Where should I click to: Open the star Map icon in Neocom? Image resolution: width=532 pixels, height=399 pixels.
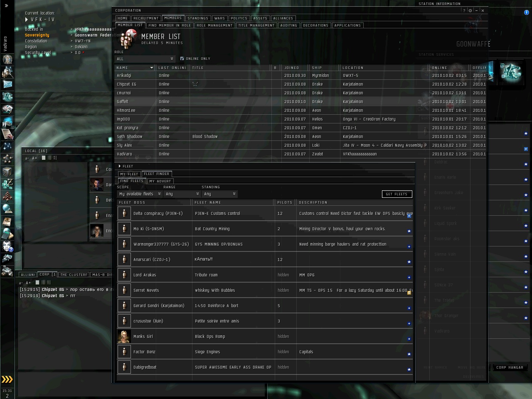point(7,146)
